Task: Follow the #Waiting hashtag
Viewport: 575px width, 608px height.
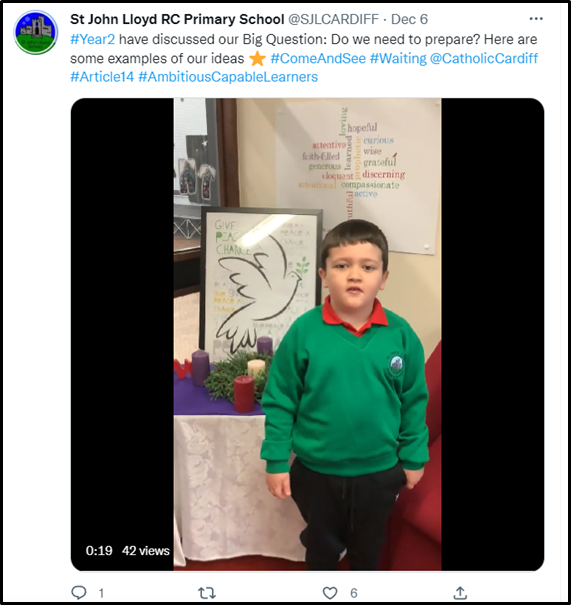Action: click(x=400, y=59)
